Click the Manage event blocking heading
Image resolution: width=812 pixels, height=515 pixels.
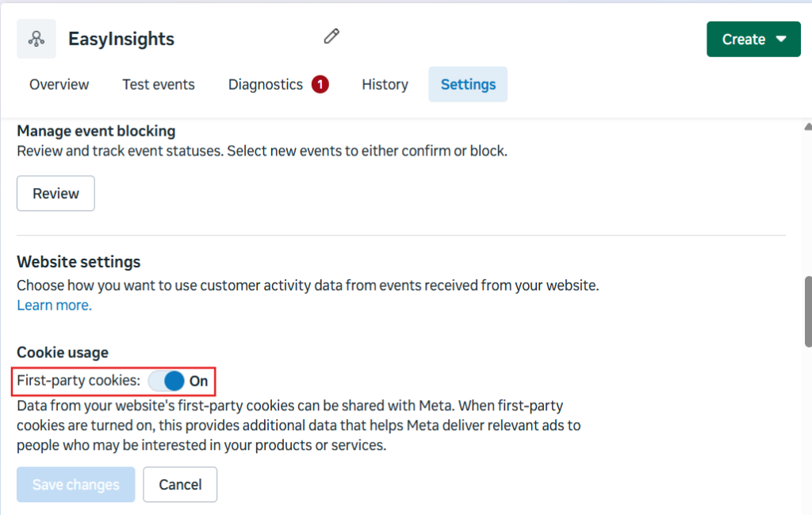tap(96, 131)
